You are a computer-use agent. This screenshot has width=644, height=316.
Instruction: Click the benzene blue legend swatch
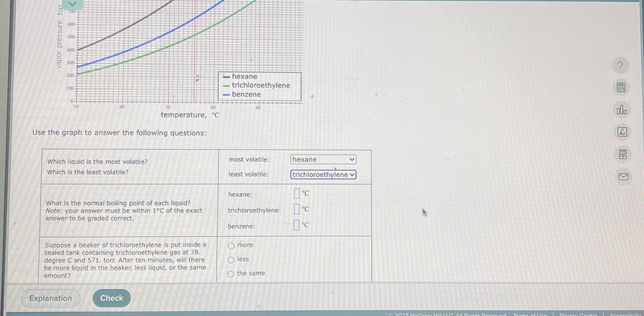tap(226, 95)
